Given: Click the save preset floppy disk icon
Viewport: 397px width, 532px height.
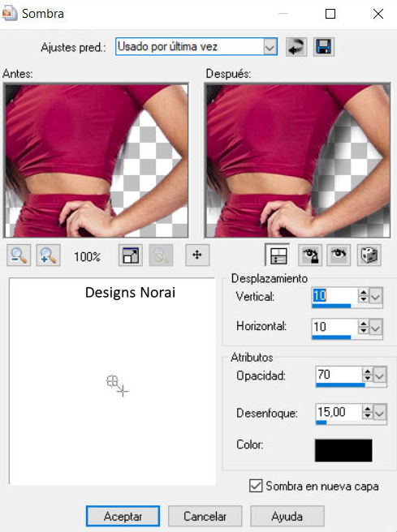Looking at the screenshot, I should click(x=323, y=47).
